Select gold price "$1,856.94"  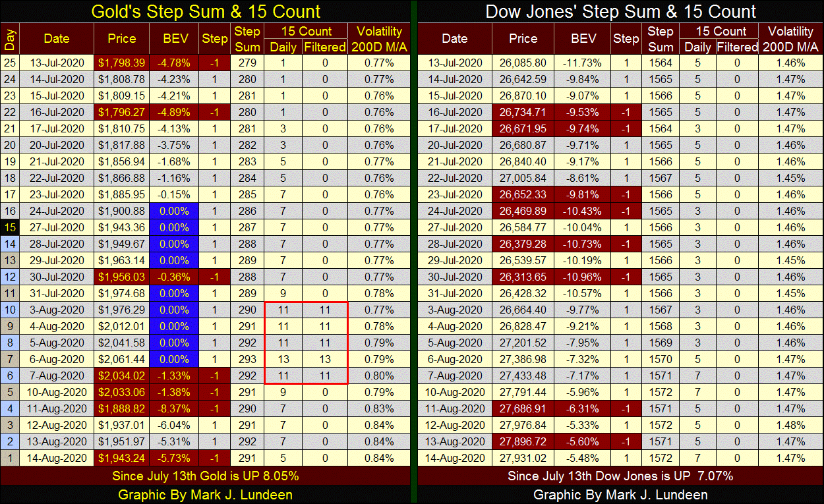[x=122, y=161]
